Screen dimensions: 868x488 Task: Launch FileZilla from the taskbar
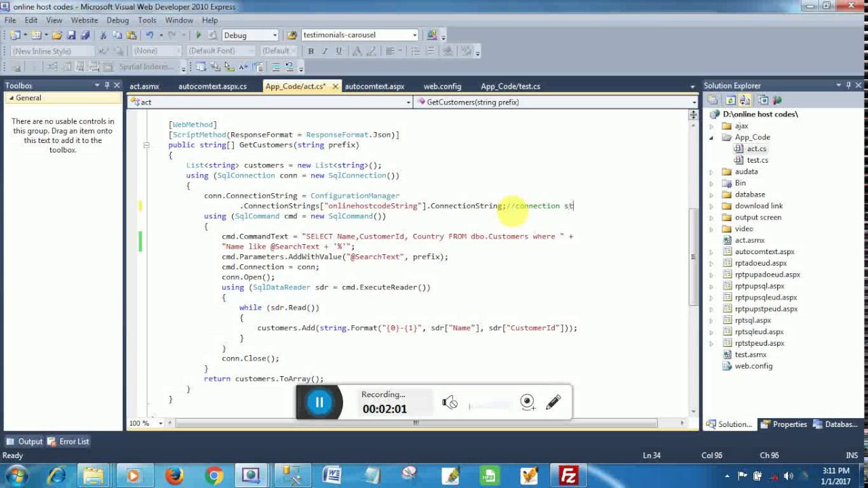(568, 476)
